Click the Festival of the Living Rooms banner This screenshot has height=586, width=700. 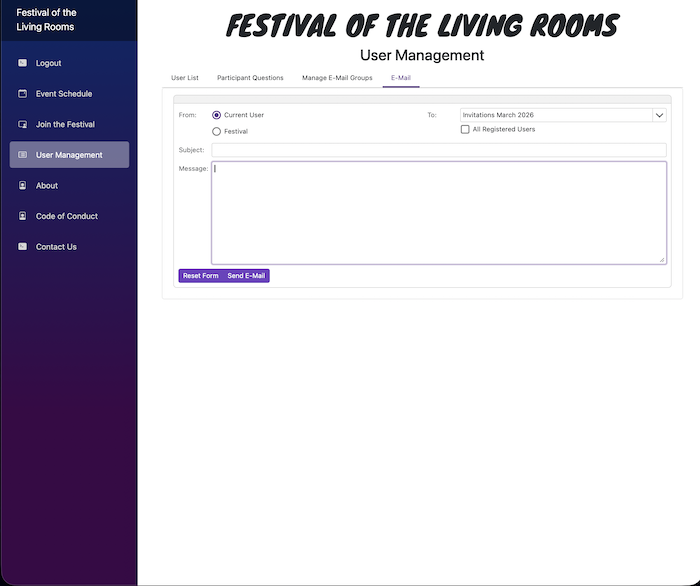coord(422,25)
